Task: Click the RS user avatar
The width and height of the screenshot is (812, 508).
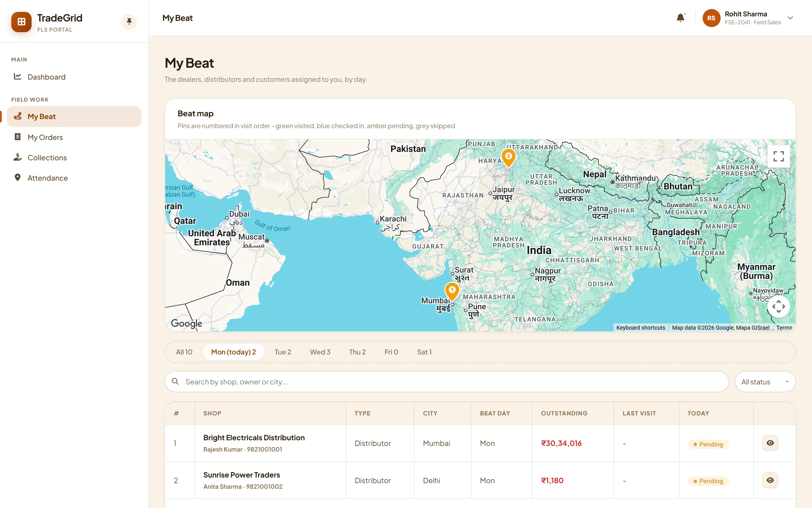Action: (x=711, y=18)
